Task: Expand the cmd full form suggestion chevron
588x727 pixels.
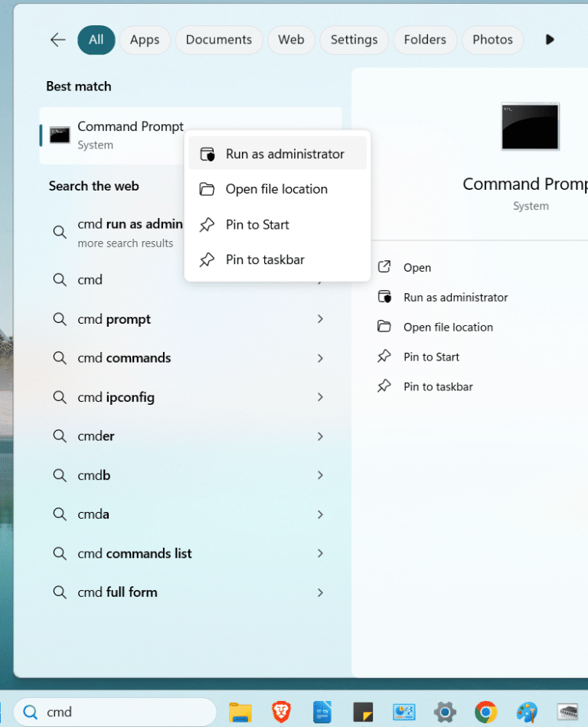Action: (x=320, y=592)
